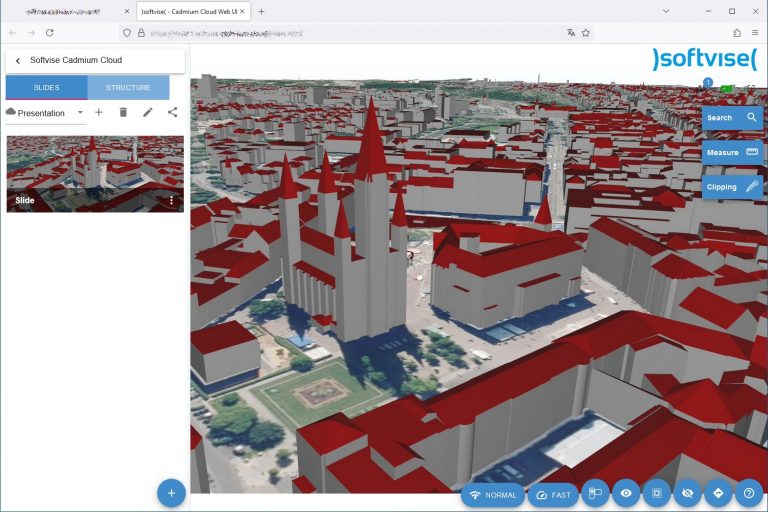Delete the presentation using trash icon
The height and width of the screenshot is (512, 768).
pos(123,113)
